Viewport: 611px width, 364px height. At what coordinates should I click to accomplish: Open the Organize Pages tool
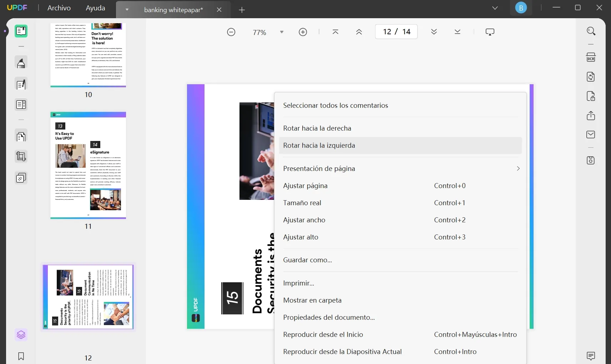point(21,136)
